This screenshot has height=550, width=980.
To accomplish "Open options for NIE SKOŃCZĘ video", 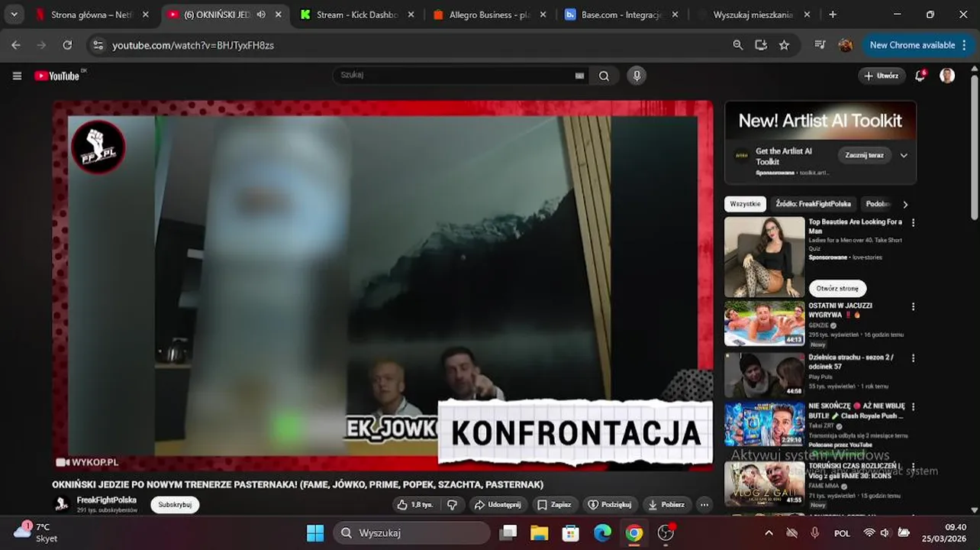I will pos(913,407).
